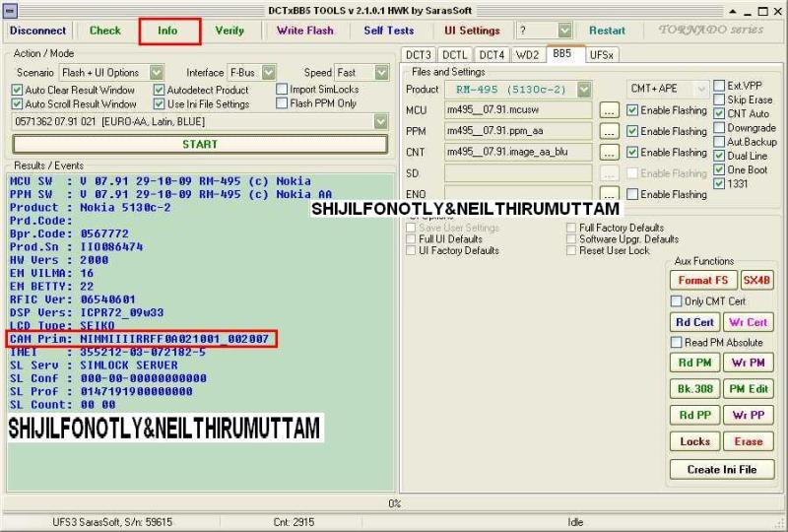Click Create Ini File button
Image resolution: width=788 pixels, height=532 pixels.
(722, 470)
